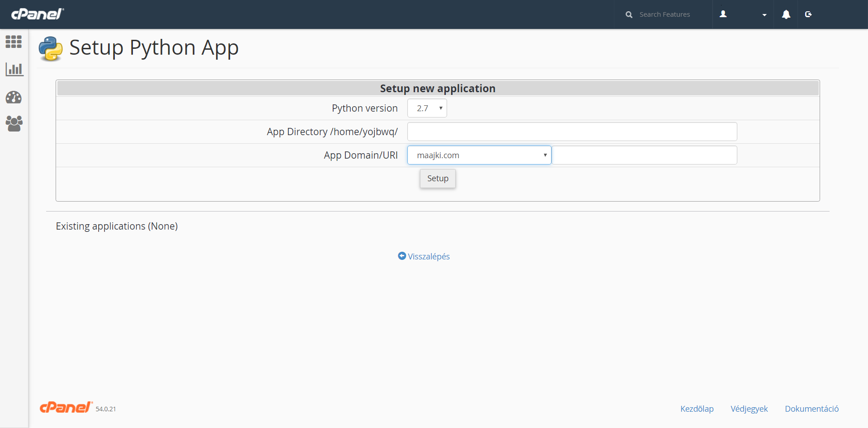Open the dashboard gauge icon in sidebar

click(x=14, y=97)
